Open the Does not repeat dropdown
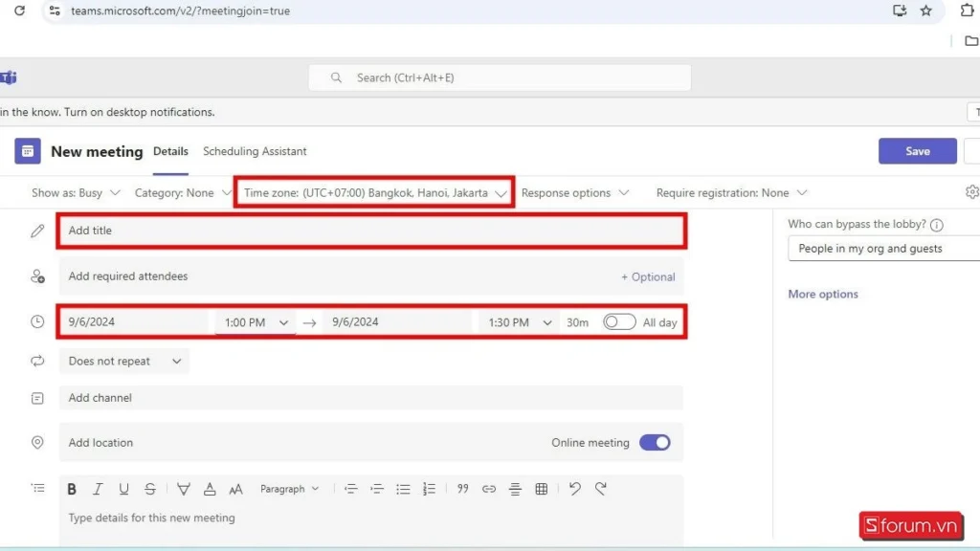 (x=123, y=362)
